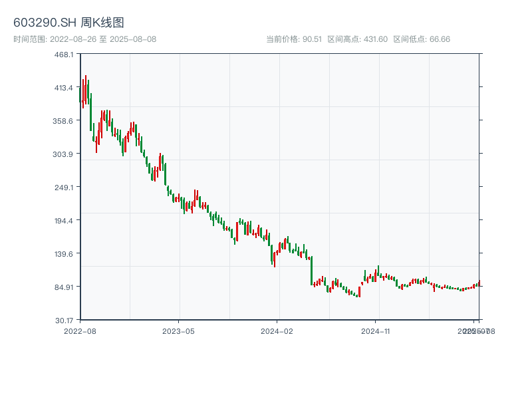Click the last candlestick at chart's right edge
This screenshot has width=532, height=399.
click(479, 283)
